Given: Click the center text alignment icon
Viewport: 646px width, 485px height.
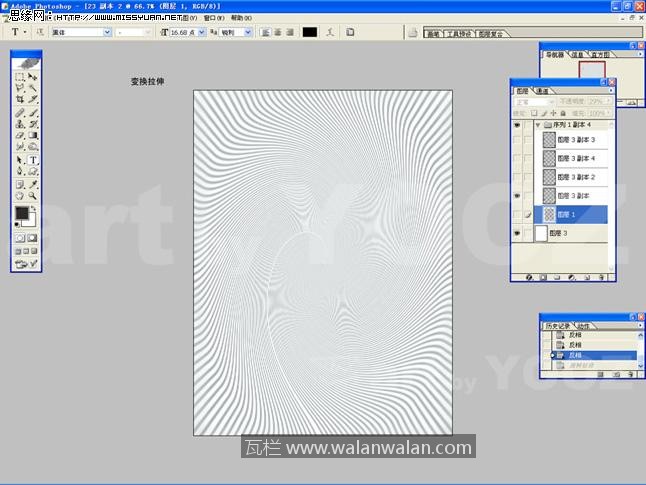Looking at the screenshot, I should point(278,32).
